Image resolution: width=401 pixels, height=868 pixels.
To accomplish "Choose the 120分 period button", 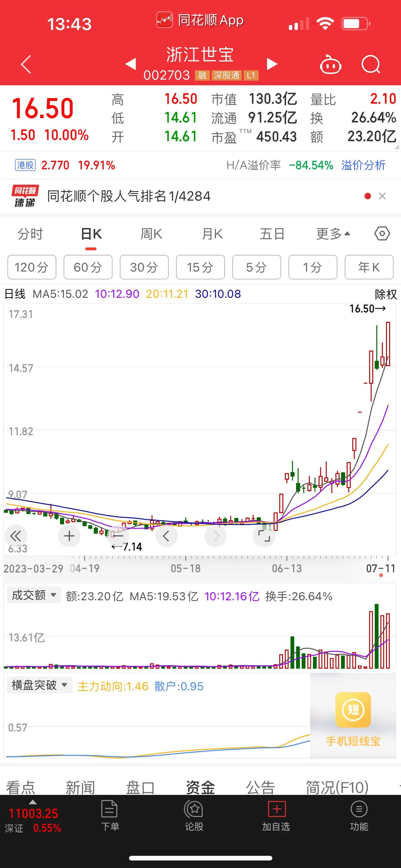I will coord(32,267).
